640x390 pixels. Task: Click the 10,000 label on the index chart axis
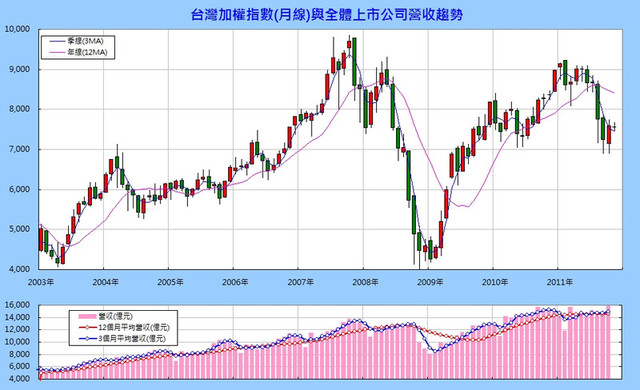click(x=17, y=29)
